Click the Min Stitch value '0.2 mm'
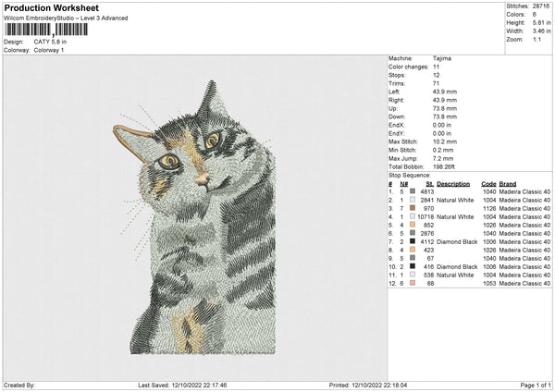The image size is (555, 392). coord(443,150)
